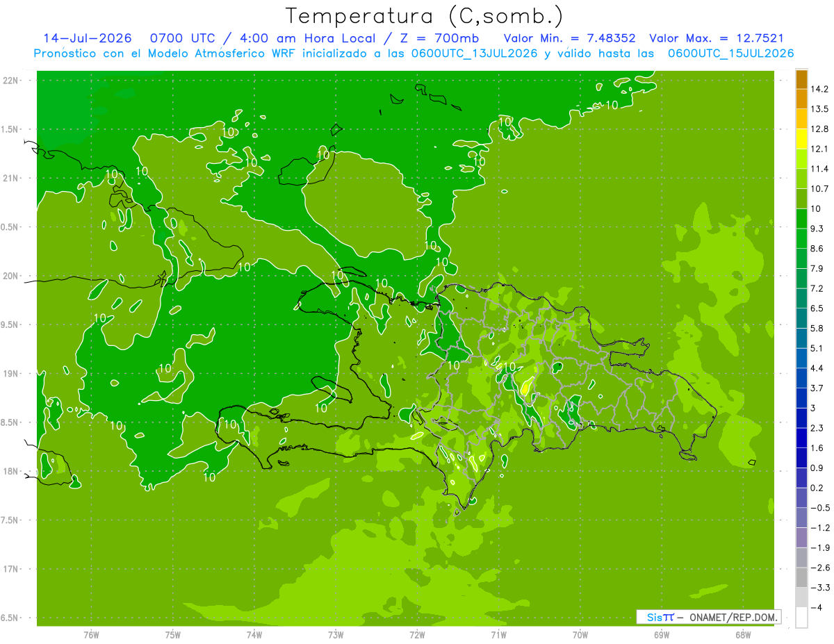Click the '68W' longitude axis label
The width and height of the screenshot is (834, 644).
(x=742, y=634)
